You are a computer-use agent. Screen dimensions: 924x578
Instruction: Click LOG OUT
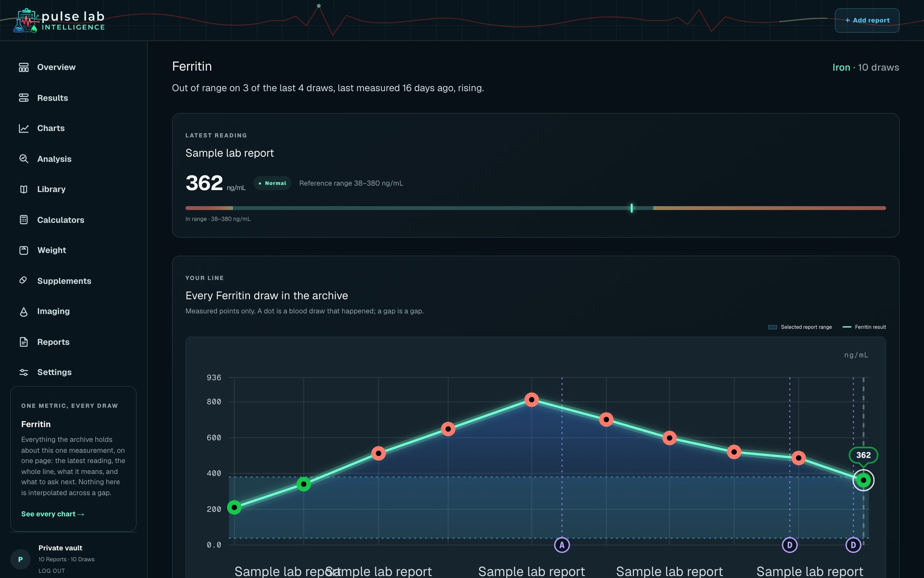52,571
